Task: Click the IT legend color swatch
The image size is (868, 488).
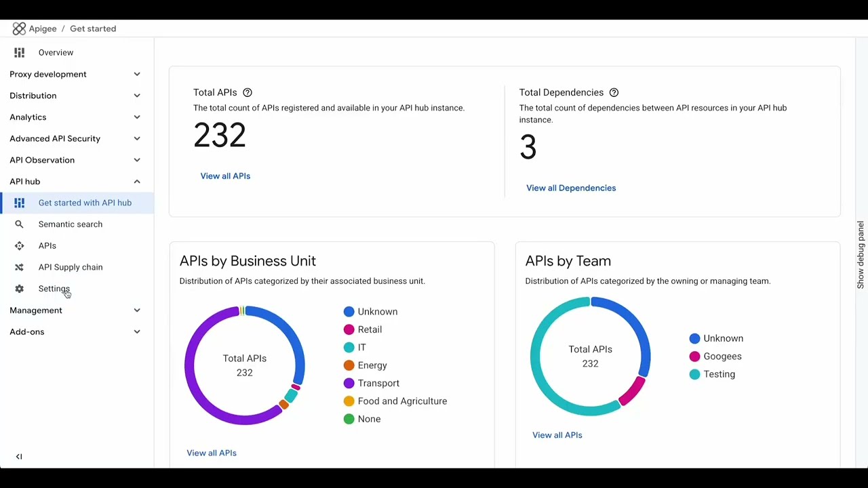Action: [x=349, y=347]
